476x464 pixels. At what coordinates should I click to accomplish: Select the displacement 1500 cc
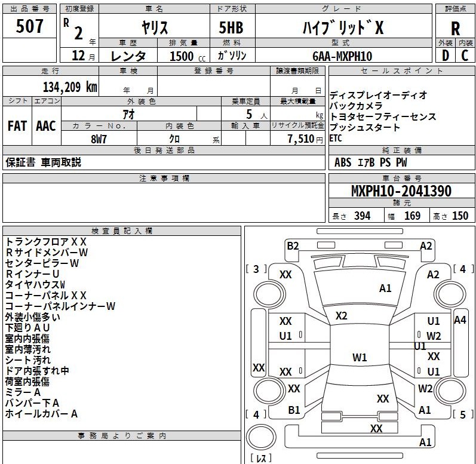coord(188,57)
